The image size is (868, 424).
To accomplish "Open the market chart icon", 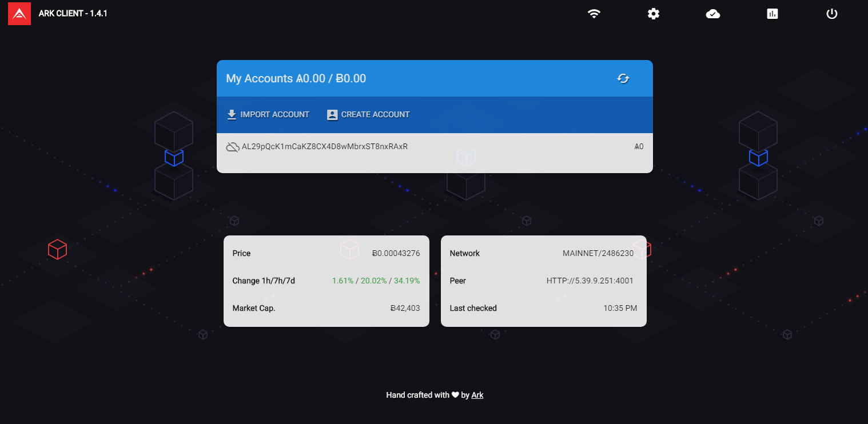I will click(x=773, y=14).
